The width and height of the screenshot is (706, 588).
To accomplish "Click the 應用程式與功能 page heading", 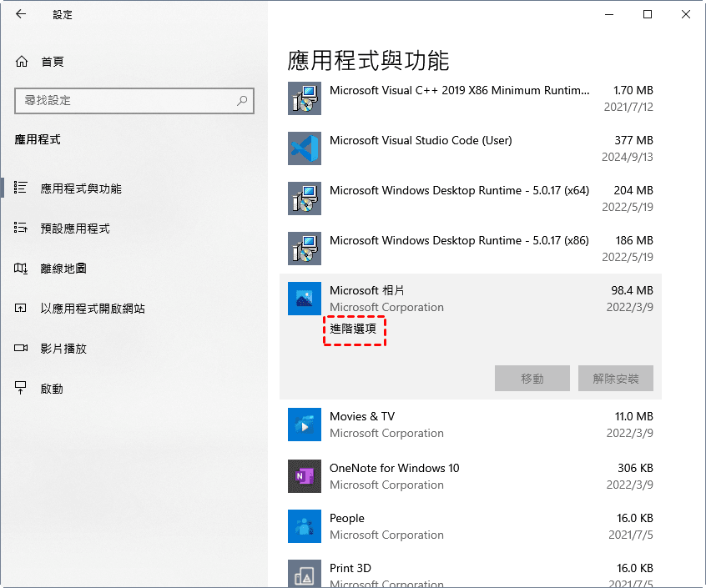I will click(x=368, y=60).
